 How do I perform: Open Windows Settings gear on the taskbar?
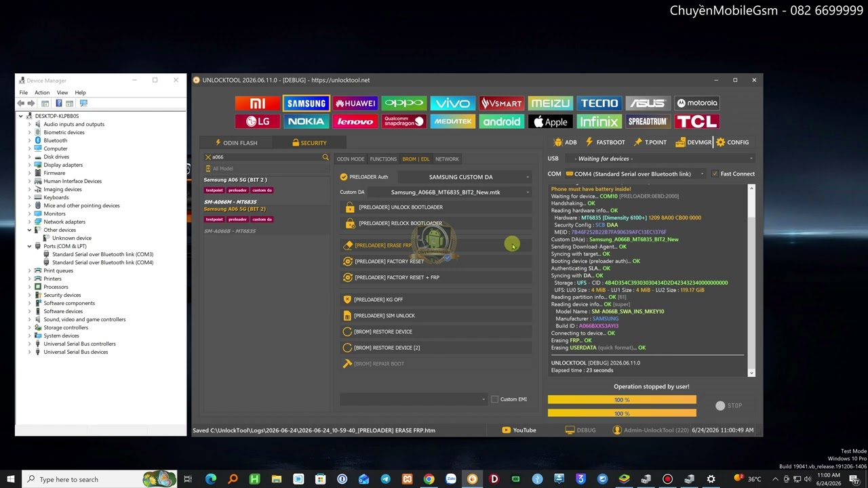(x=711, y=479)
